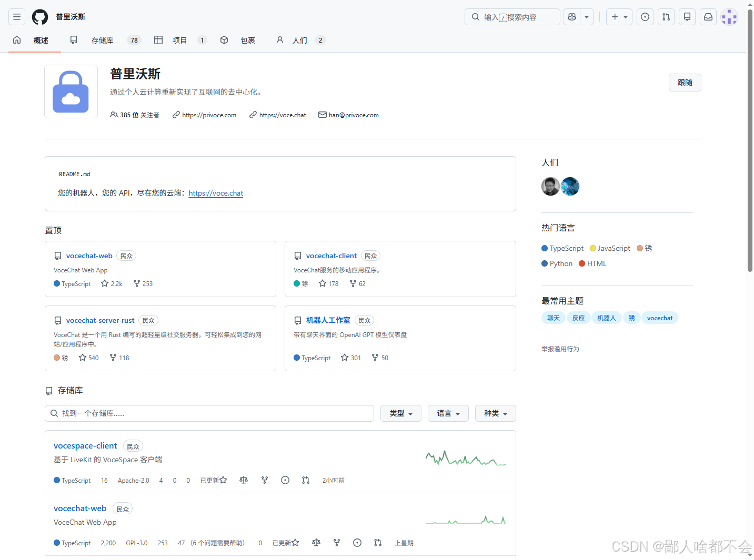Click the issues icon in vocespace-client row
Screen dimensions: 754x560
click(285, 480)
